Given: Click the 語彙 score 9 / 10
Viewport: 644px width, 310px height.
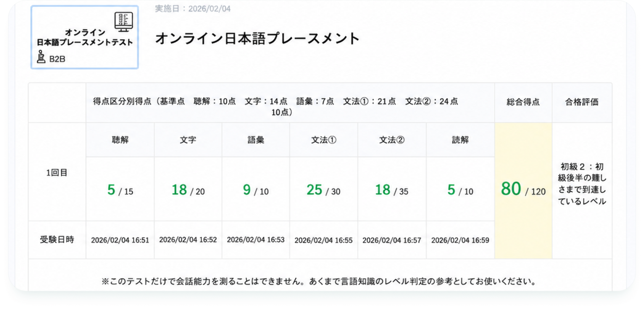Looking at the screenshot, I should (x=256, y=190).
